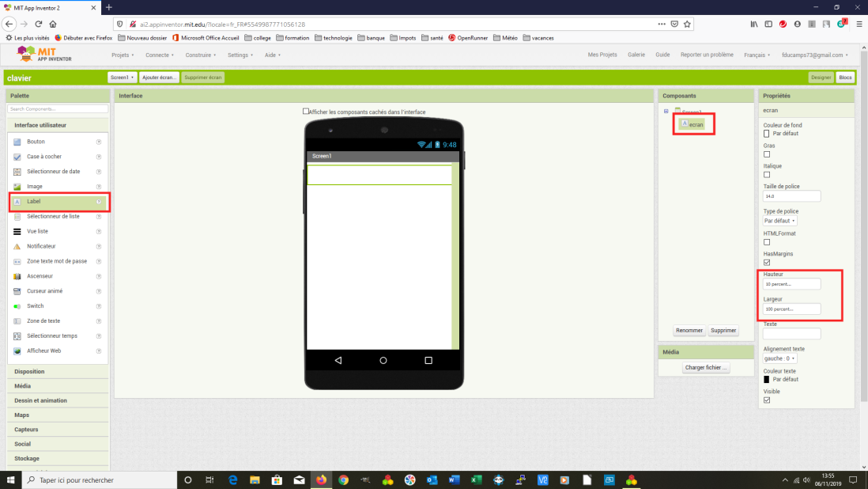Click the Renommer button

[689, 330]
